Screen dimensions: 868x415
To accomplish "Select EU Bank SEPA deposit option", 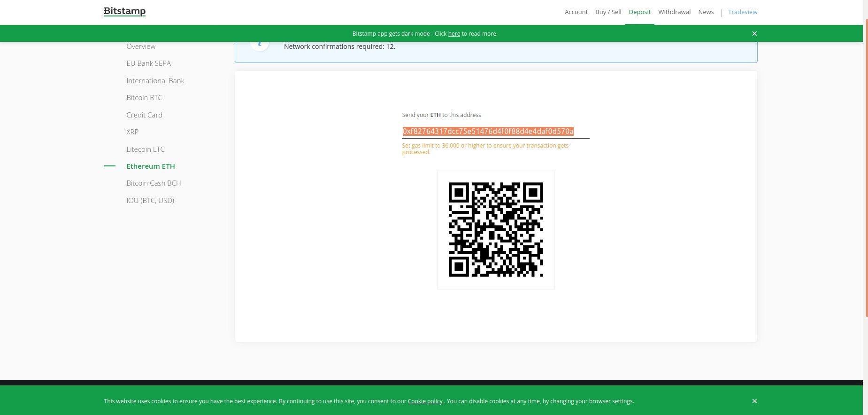I will point(148,63).
